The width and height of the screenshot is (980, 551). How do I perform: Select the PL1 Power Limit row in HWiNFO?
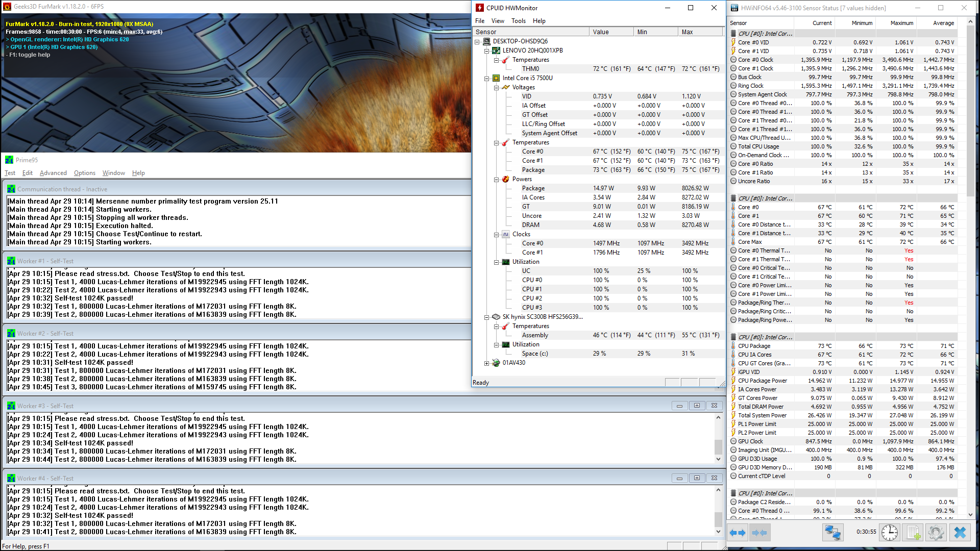pyautogui.click(x=842, y=424)
